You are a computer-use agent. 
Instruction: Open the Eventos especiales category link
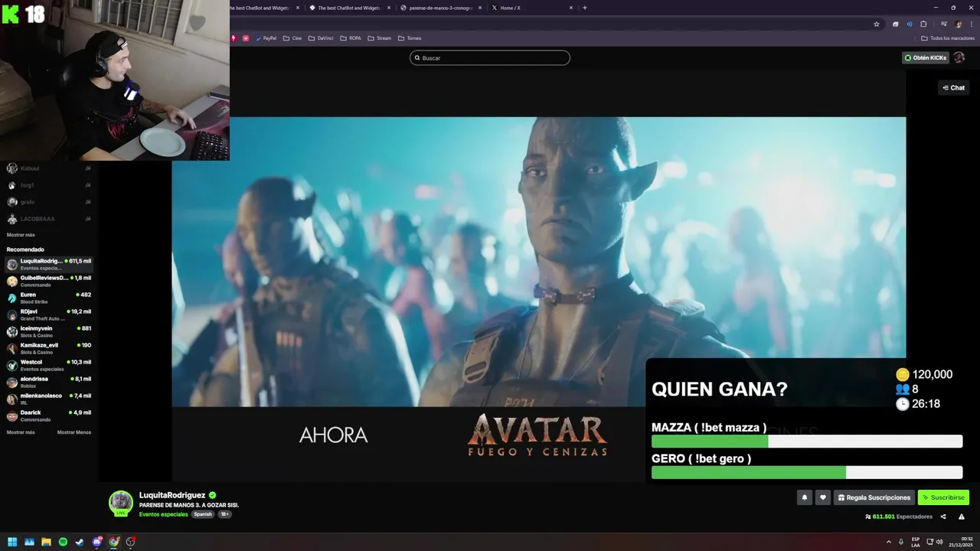click(163, 514)
